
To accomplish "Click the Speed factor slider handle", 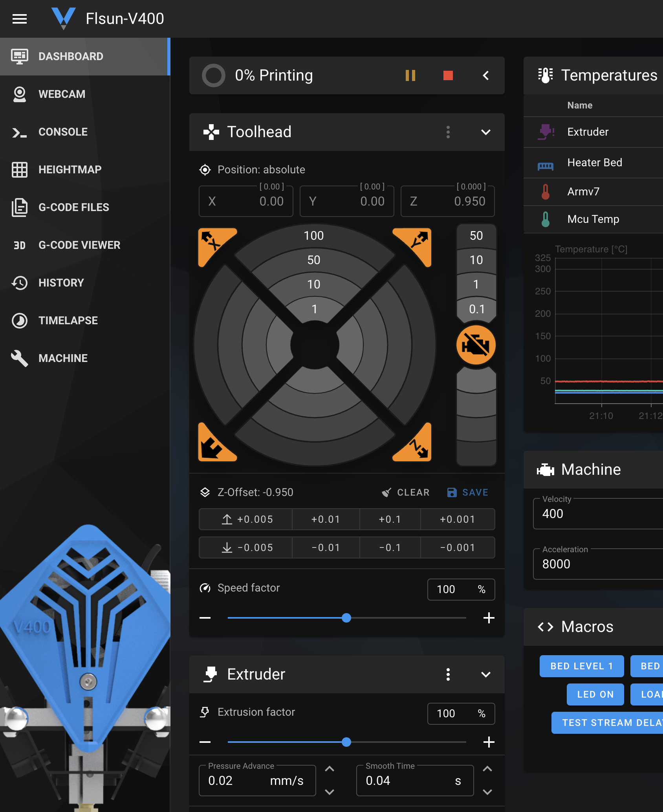I will coord(346,618).
